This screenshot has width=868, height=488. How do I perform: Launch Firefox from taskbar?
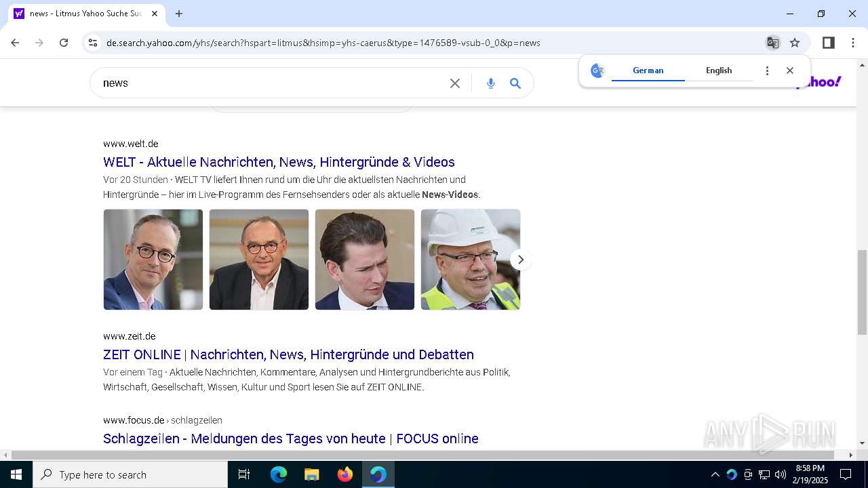[345, 474]
